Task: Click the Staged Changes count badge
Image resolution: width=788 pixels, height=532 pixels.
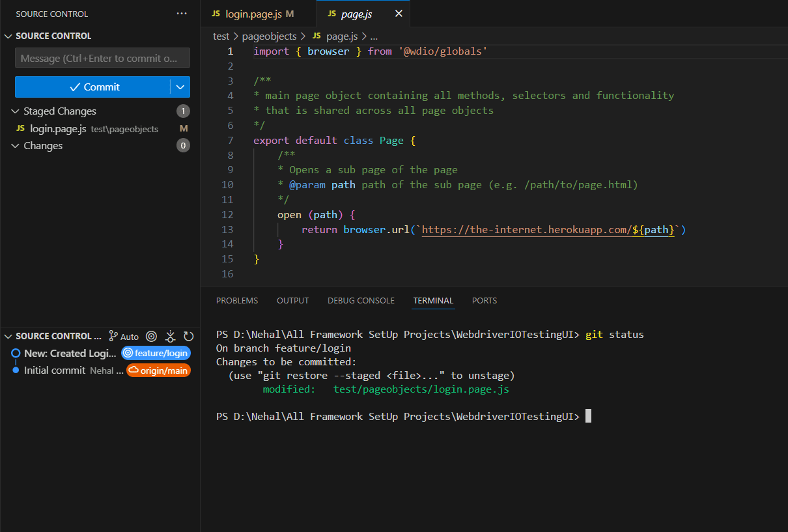Action: [184, 111]
